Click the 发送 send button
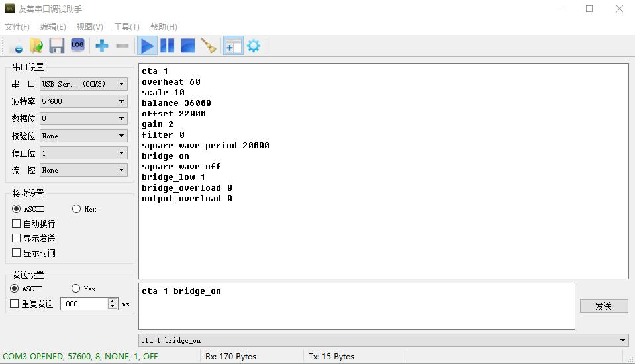The height and width of the screenshot is (364, 635). coord(603,306)
